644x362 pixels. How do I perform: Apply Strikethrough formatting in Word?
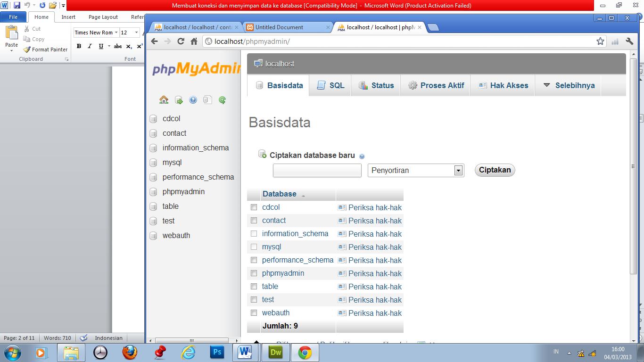[118, 46]
